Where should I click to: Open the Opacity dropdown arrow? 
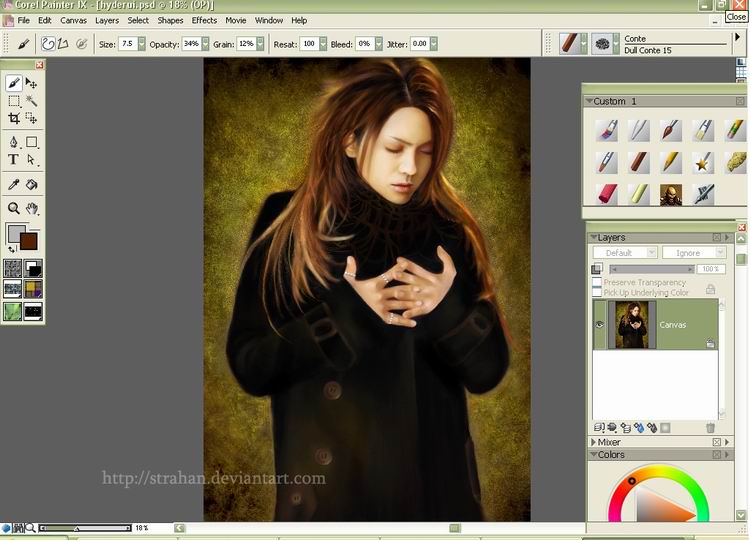click(x=205, y=44)
